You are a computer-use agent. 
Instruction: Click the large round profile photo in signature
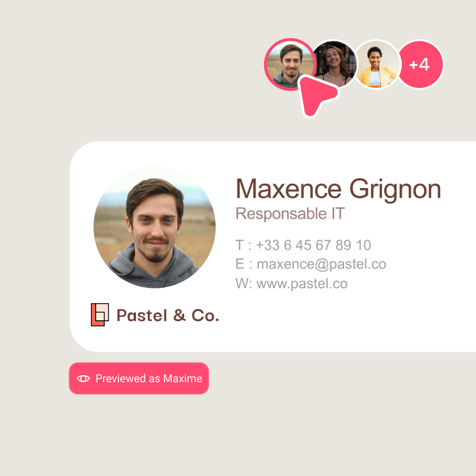tap(155, 227)
